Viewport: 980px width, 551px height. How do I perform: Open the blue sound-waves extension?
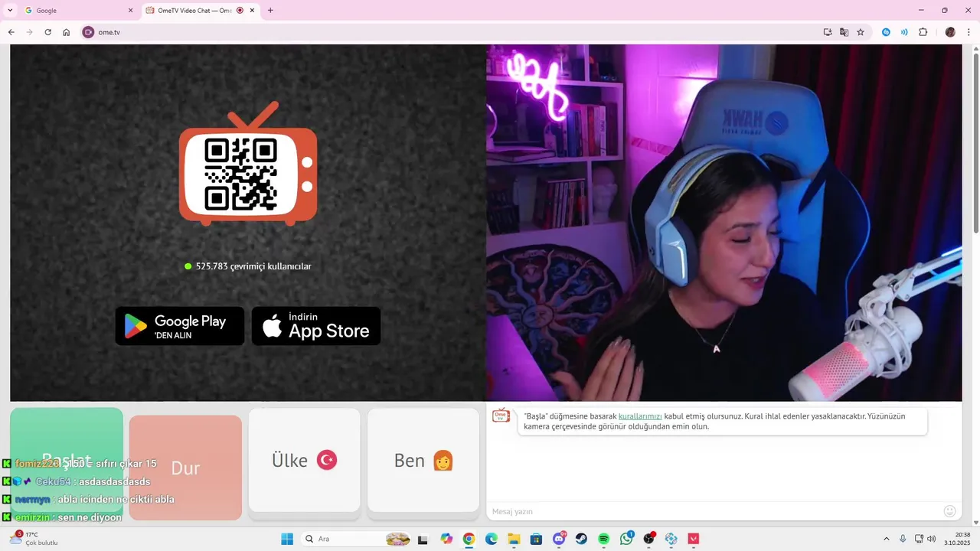point(904,32)
